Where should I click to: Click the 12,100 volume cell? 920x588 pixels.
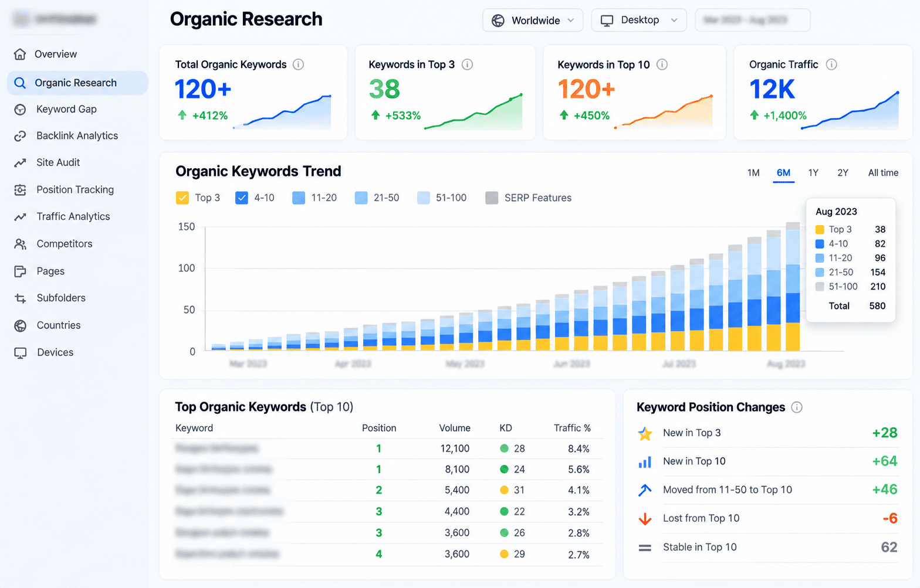[x=455, y=448]
